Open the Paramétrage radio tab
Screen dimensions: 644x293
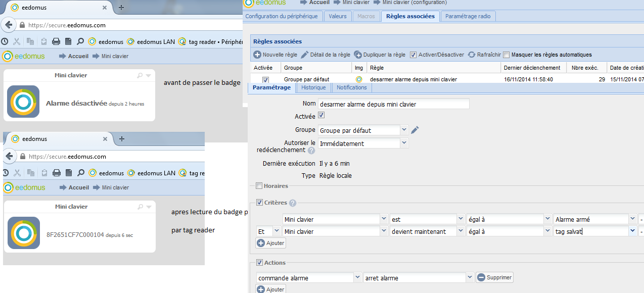(468, 16)
